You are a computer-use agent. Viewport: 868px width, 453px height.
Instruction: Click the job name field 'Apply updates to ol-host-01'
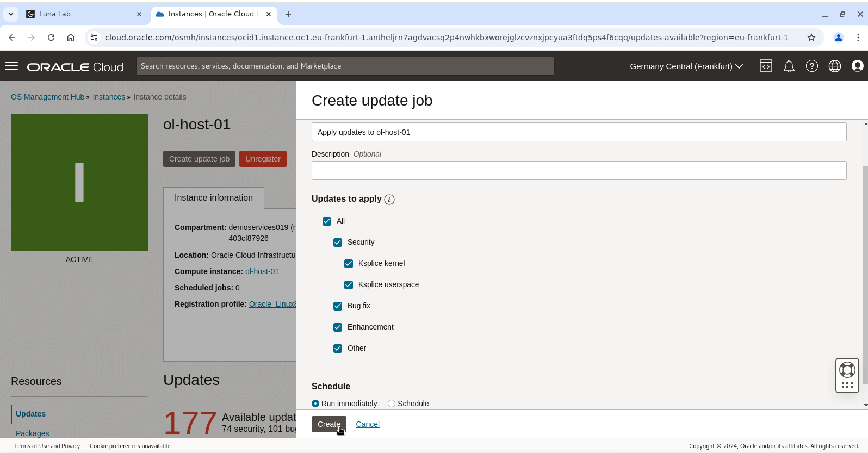point(579,132)
